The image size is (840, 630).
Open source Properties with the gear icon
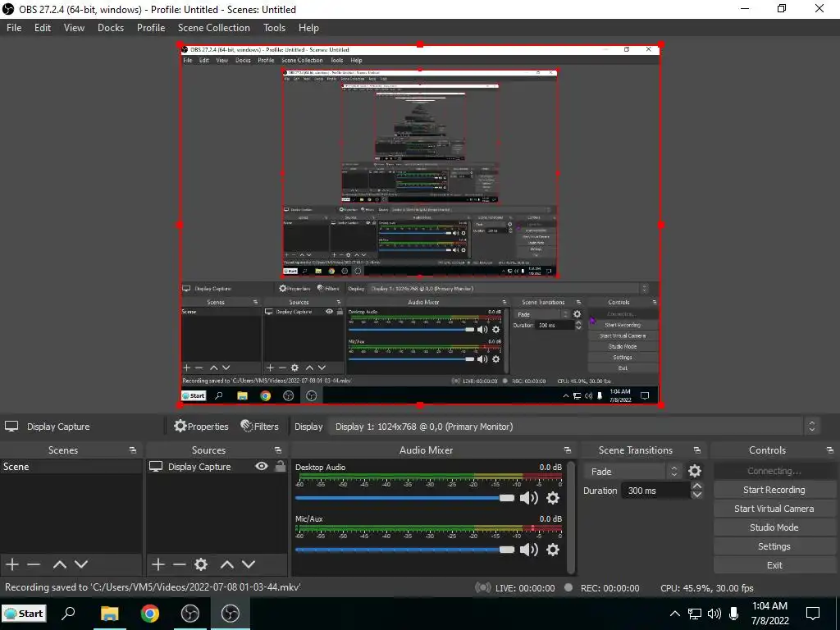[x=202, y=427]
